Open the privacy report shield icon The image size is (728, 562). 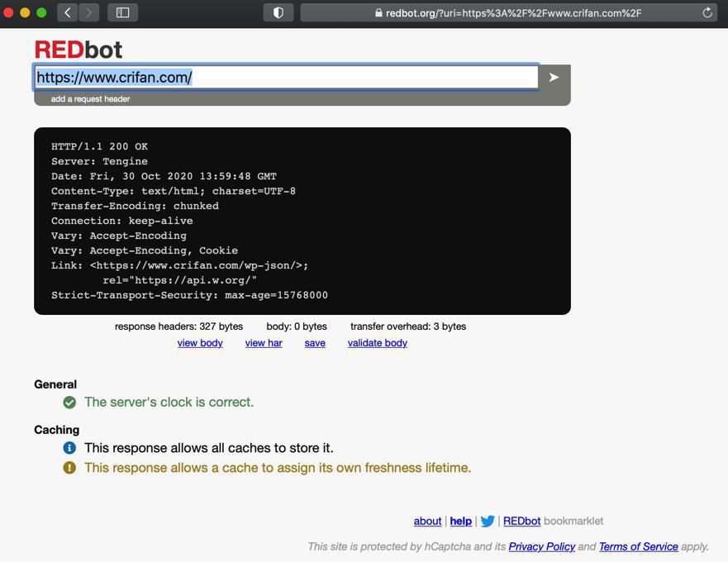278,12
